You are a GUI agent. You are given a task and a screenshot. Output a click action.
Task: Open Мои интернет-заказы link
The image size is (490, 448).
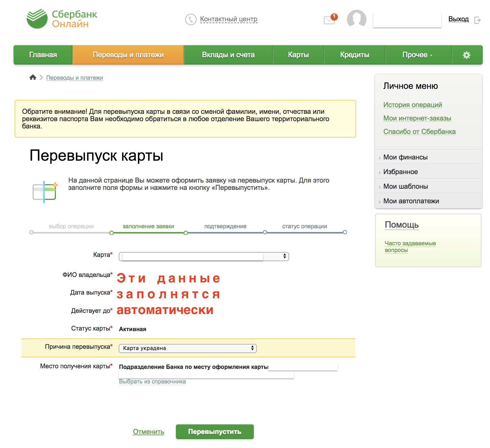(x=417, y=118)
